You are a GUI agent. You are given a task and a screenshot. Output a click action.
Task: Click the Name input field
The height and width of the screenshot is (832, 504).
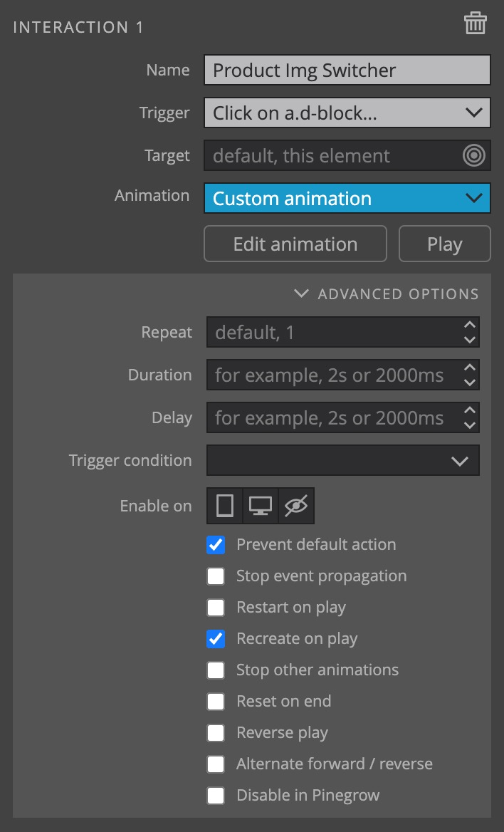point(347,70)
